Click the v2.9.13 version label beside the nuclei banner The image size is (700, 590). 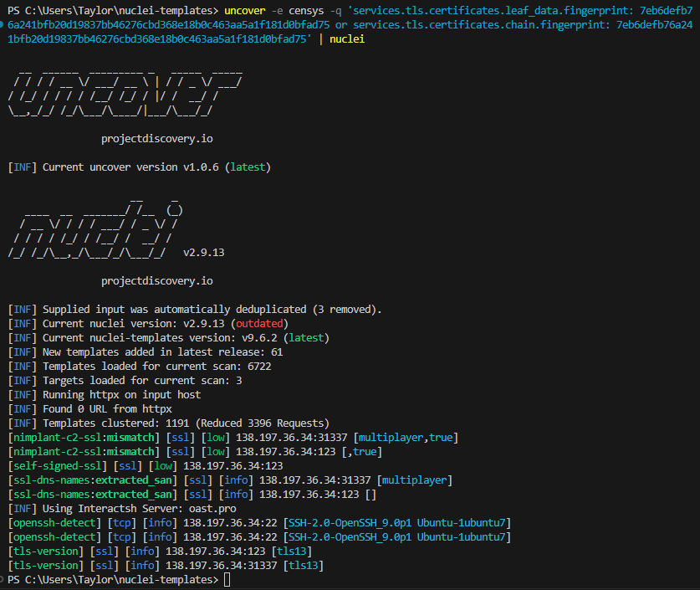(204, 252)
